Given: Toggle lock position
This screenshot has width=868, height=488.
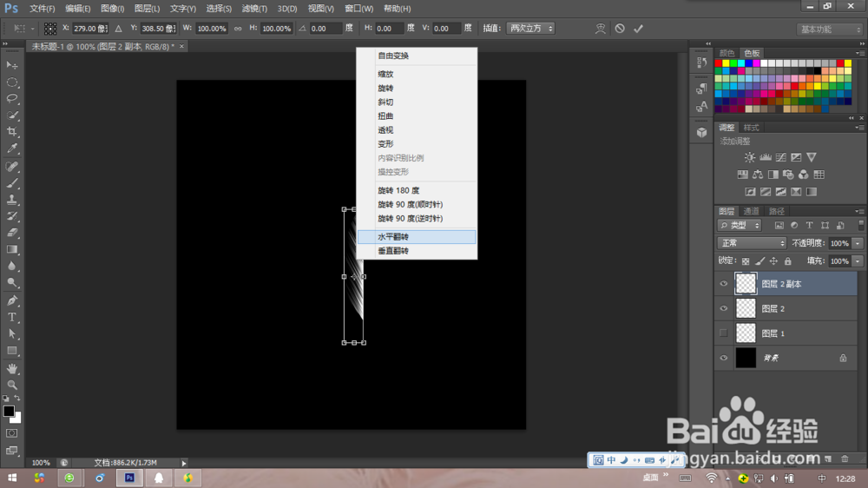Looking at the screenshot, I should [773, 260].
